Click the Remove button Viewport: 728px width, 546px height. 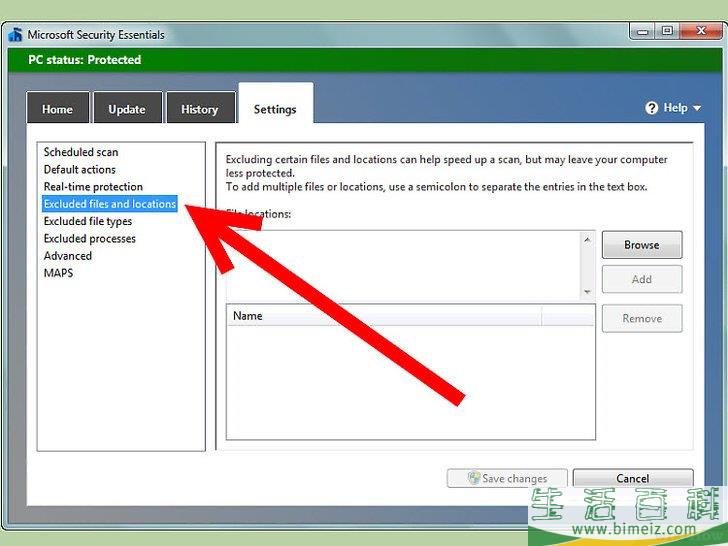pos(642,318)
